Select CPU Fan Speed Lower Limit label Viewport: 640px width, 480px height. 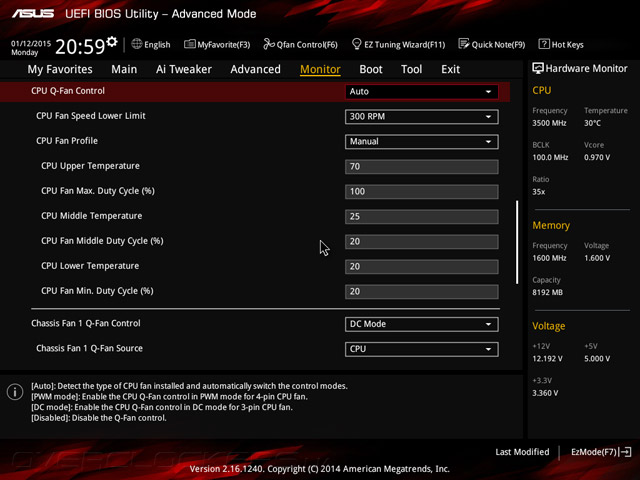(91, 116)
